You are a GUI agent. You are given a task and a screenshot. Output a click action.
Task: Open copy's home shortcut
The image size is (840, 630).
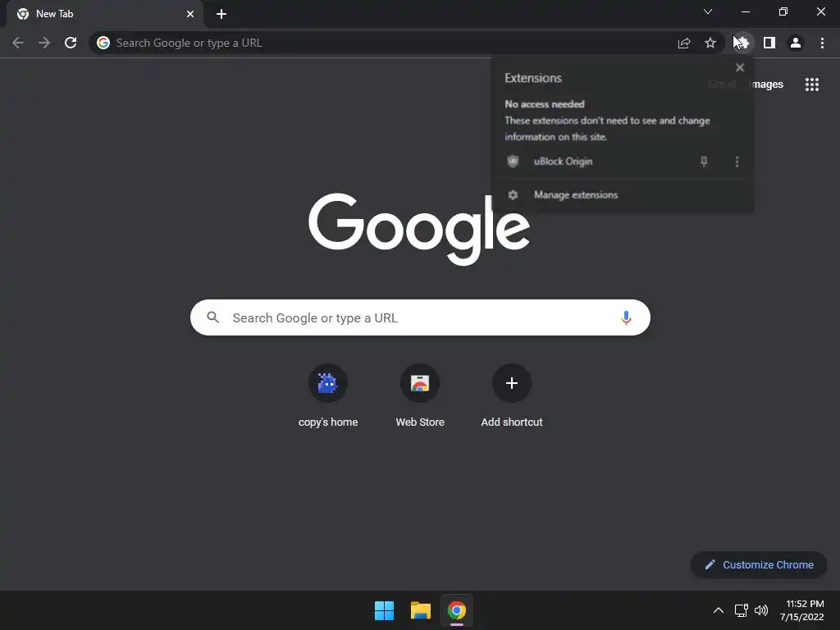(x=328, y=396)
